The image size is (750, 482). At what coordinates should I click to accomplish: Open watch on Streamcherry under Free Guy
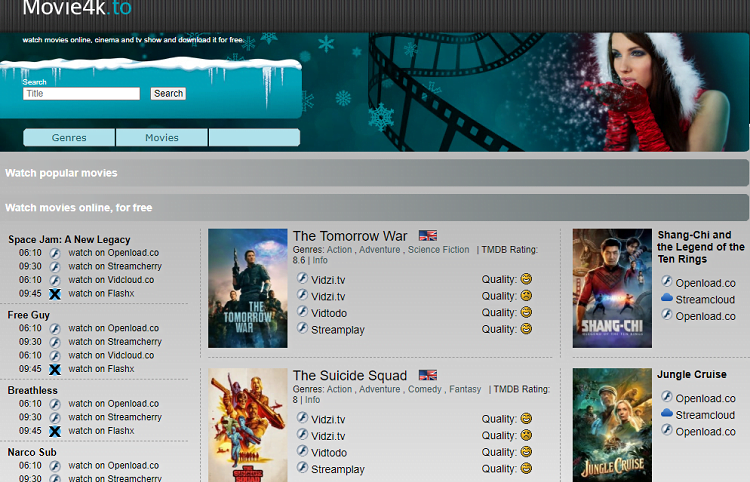click(x=115, y=342)
